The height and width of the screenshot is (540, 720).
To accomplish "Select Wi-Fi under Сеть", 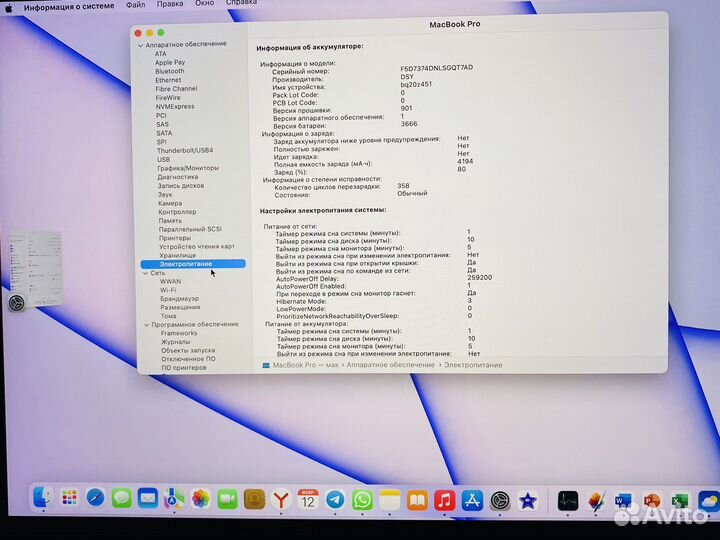I will (168, 290).
